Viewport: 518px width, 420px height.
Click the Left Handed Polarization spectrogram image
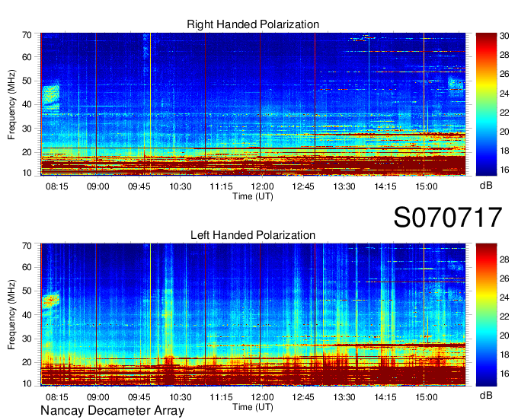point(253,315)
